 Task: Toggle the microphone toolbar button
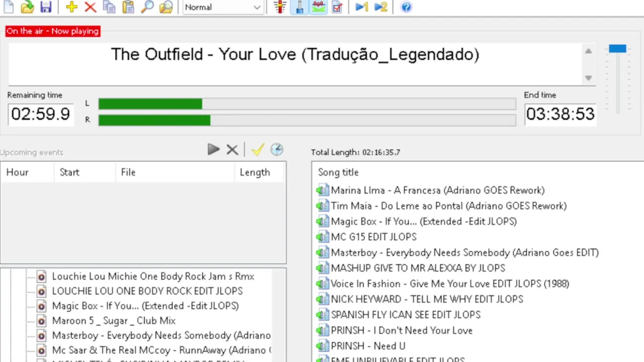299,7
